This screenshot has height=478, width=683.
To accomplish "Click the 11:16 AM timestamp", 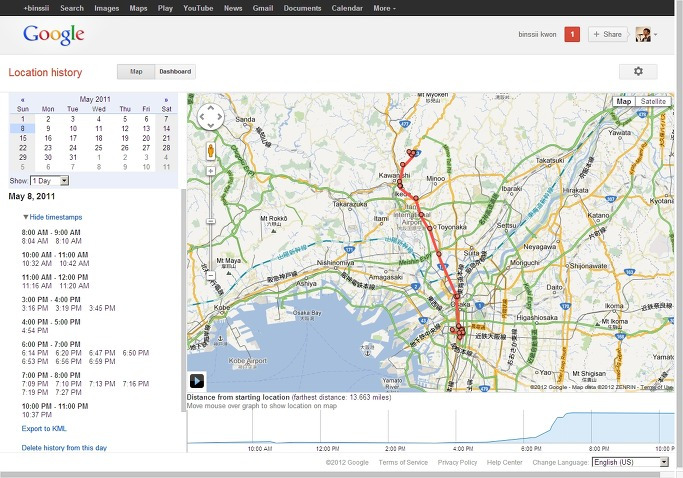I will click(x=37, y=286).
